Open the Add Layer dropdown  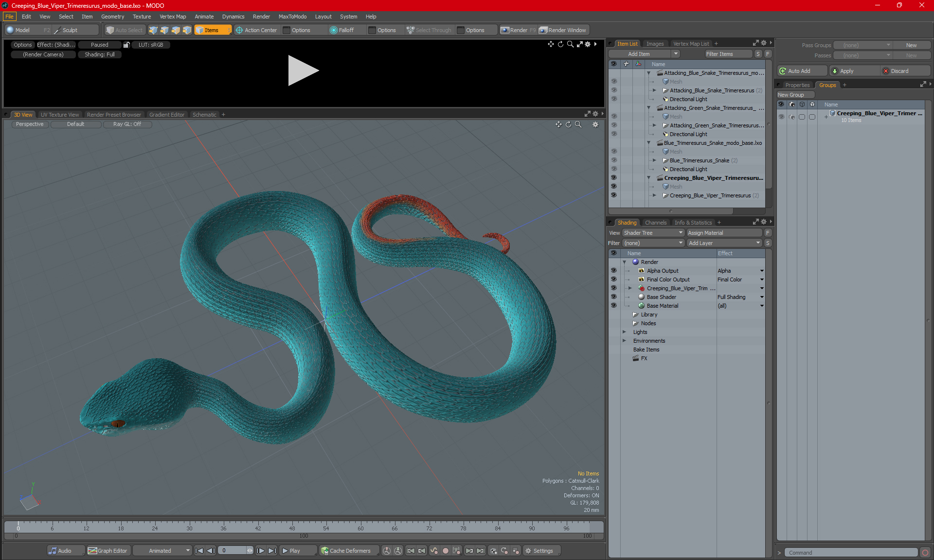pyautogui.click(x=724, y=243)
